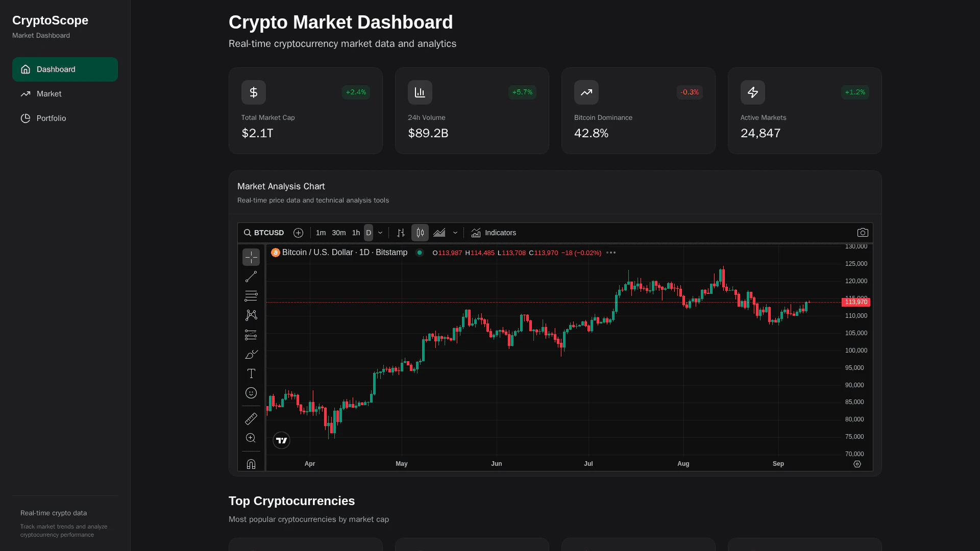Expand the interval selection dropdown

click(x=380, y=233)
